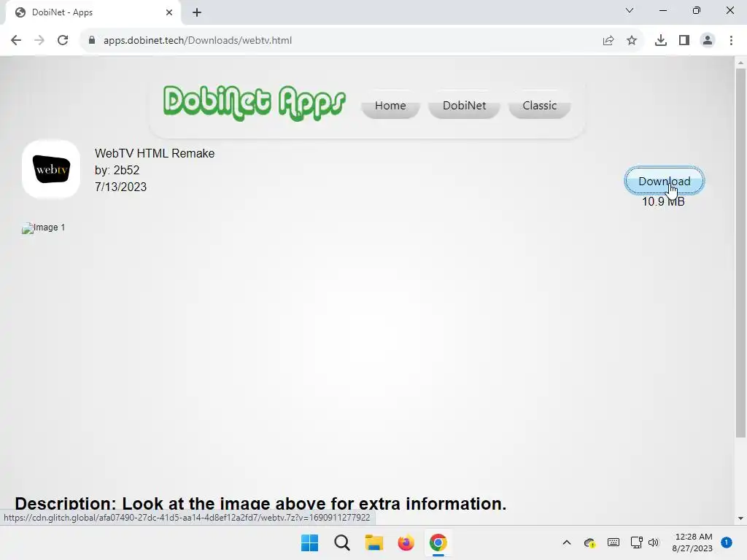The width and height of the screenshot is (747, 560).
Task: Select the author text by: 2b52
Action: pyautogui.click(x=117, y=170)
